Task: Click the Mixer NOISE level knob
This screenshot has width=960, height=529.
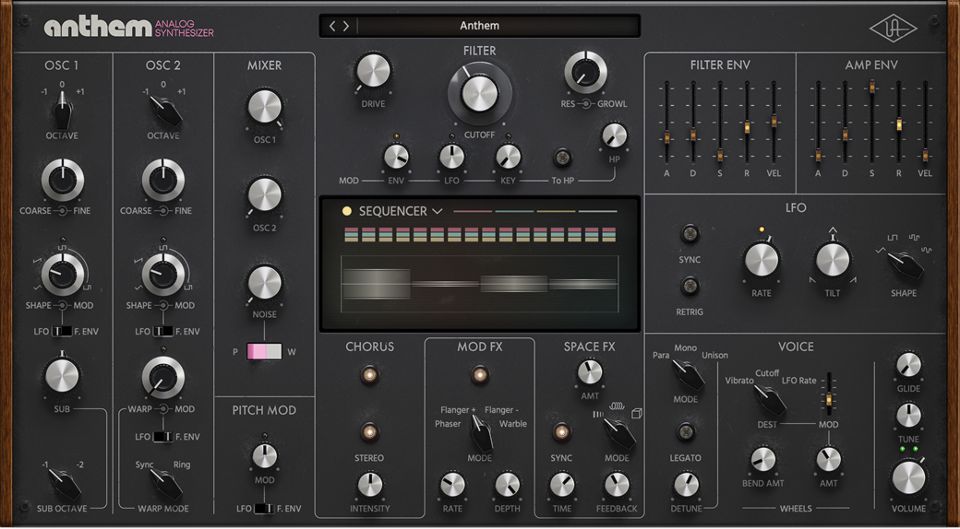Action: coord(264,283)
